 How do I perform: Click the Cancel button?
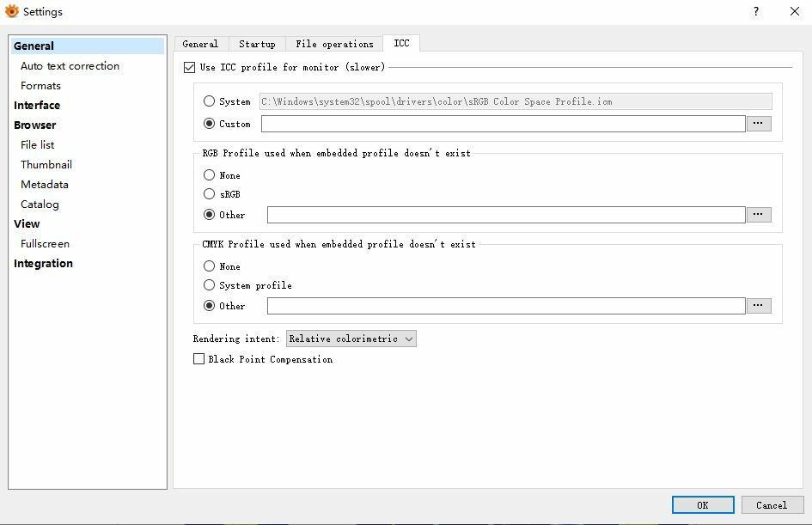coord(772,505)
